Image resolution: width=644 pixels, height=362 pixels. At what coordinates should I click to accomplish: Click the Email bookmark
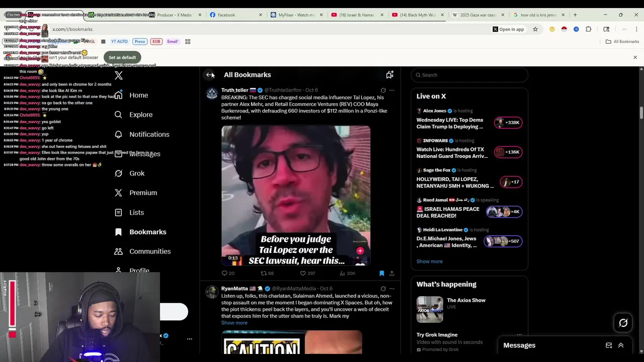pyautogui.click(x=173, y=42)
